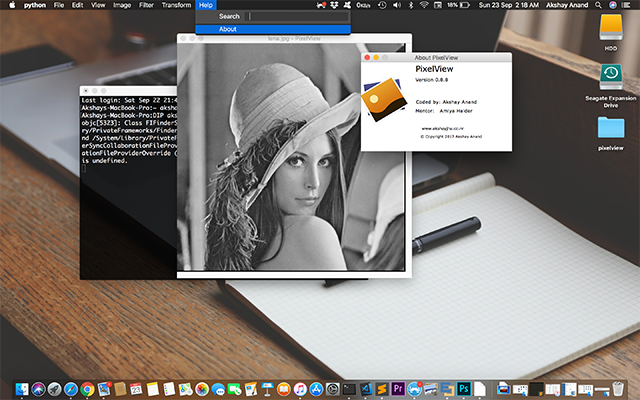Image resolution: width=640 pixels, height=400 pixels.
Task: Launch Siri from the Dock
Action: coord(38,389)
